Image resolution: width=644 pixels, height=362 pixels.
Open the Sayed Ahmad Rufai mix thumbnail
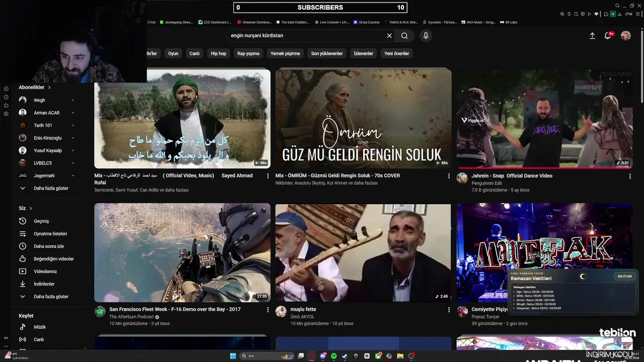[x=182, y=119]
